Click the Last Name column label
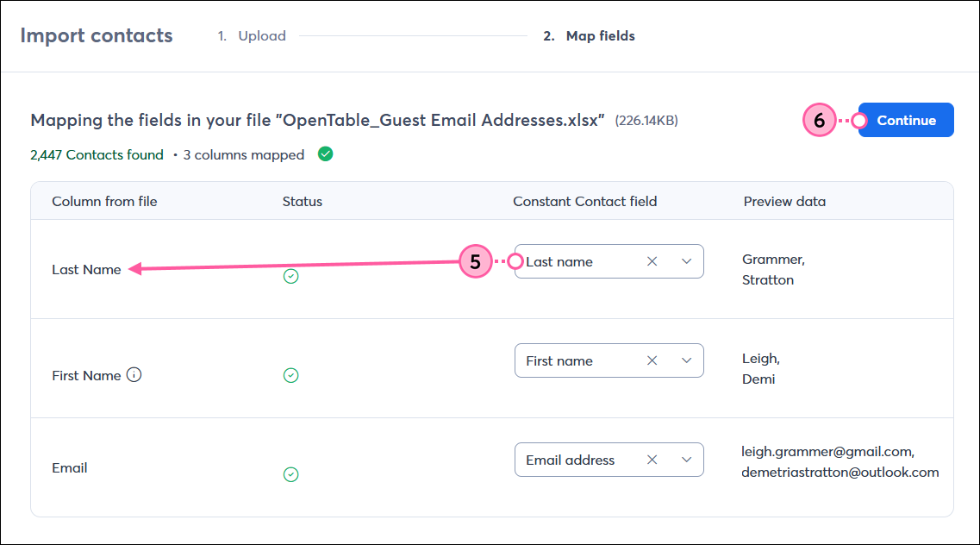Screen dimensions: 980x545 click(86, 269)
